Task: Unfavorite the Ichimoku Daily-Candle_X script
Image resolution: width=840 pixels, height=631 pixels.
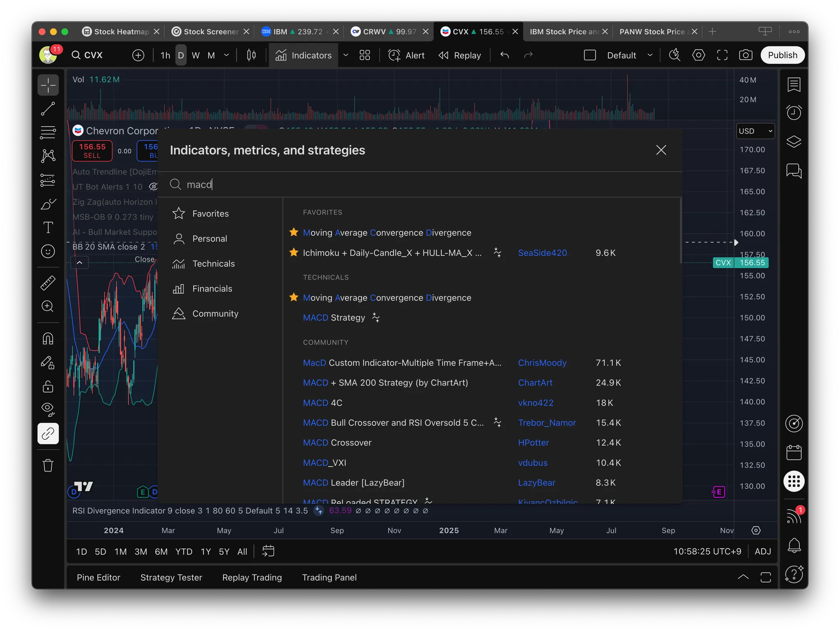Action: click(x=294, y=253)
